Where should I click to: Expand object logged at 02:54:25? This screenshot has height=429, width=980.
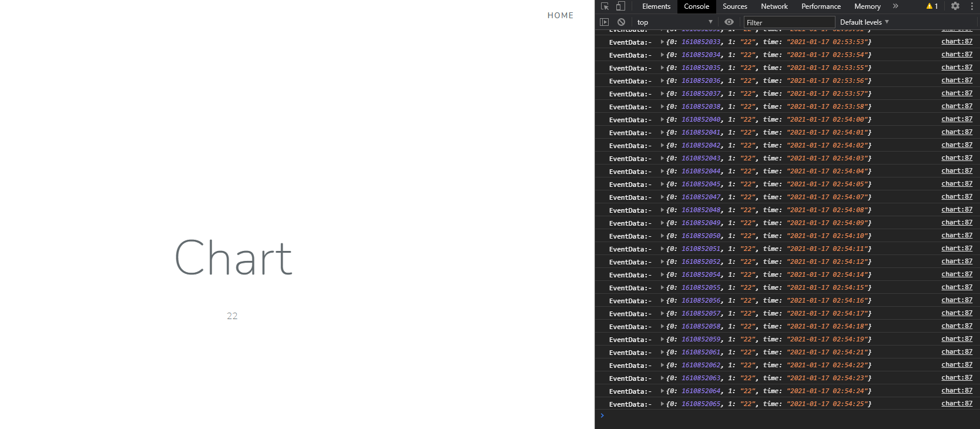click(662, 404)
